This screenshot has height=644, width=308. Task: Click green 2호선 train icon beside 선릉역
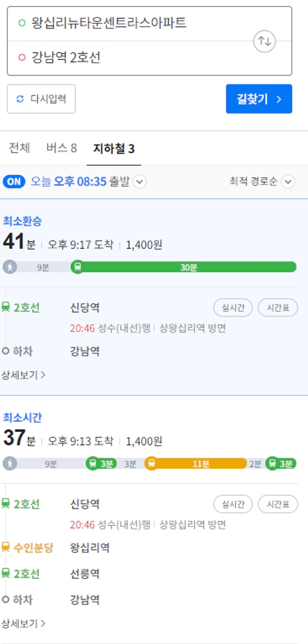6,573
